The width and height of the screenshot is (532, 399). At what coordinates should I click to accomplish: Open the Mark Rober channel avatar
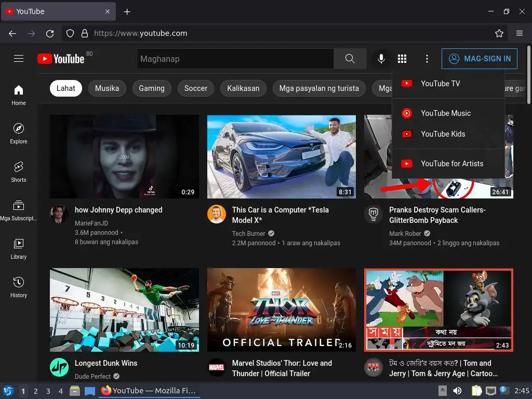point(374,214)
